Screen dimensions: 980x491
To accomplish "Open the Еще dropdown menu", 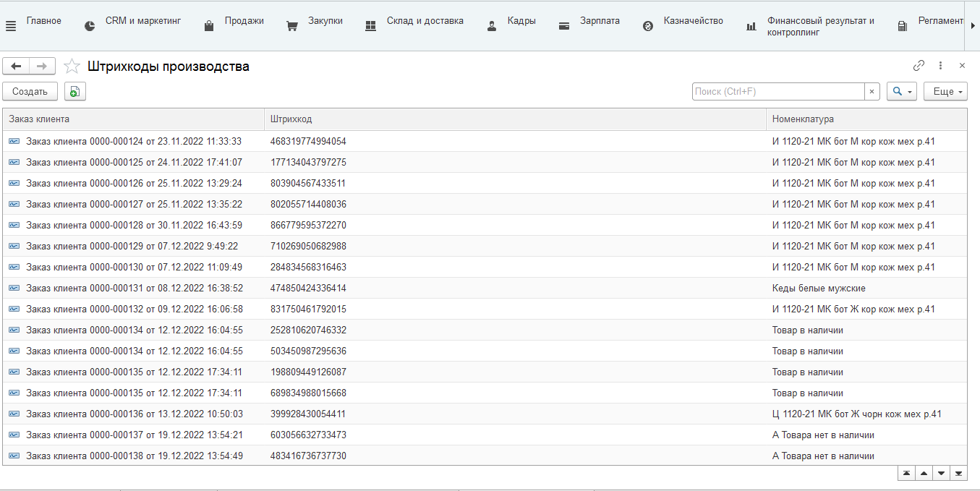I will (945, 92).
